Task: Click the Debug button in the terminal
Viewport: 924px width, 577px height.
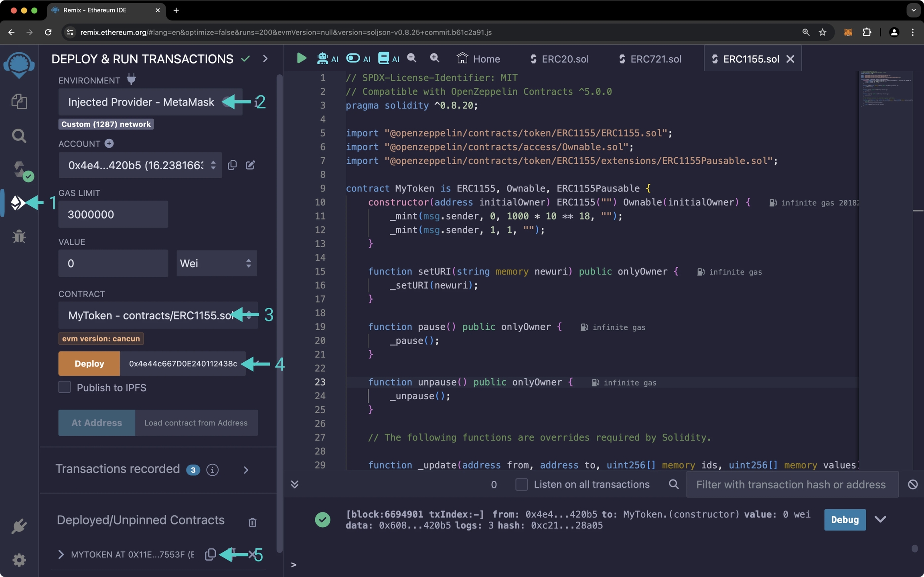Action: tap(845, 520)
